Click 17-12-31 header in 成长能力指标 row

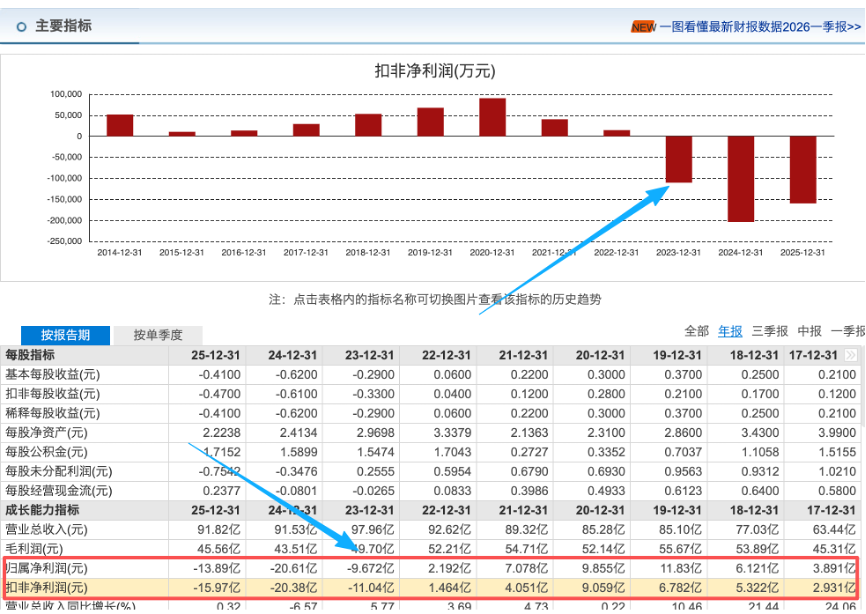[x=831, y=510]
